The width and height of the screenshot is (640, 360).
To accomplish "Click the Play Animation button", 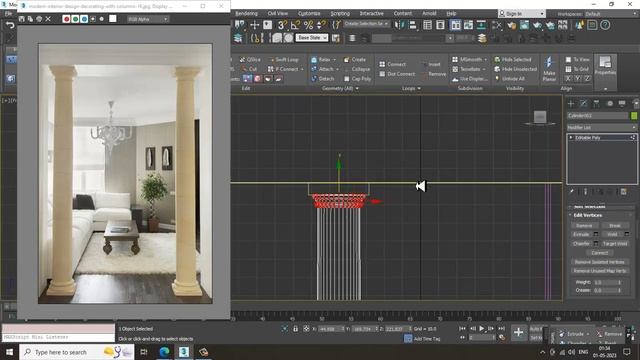I will [x=482, y=328].
